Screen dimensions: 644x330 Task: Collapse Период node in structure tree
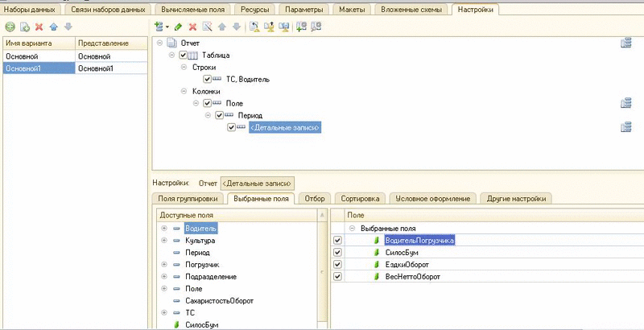coord(208,115)
